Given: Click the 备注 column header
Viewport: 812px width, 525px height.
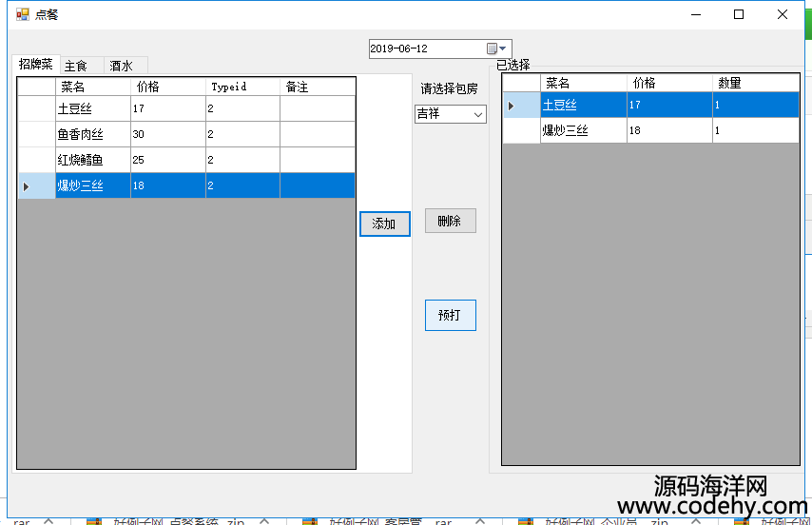Looking at the screenshot, I should tap(318, 87).
